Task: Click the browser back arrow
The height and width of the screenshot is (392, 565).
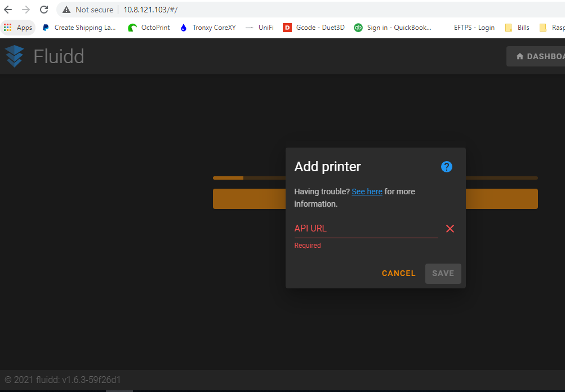Action: tap(10, 9)
